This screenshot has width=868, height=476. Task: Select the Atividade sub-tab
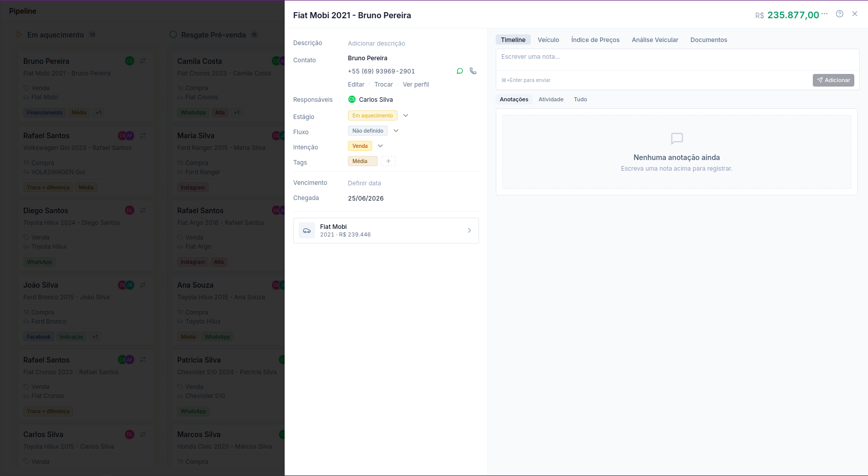point(551,99)
